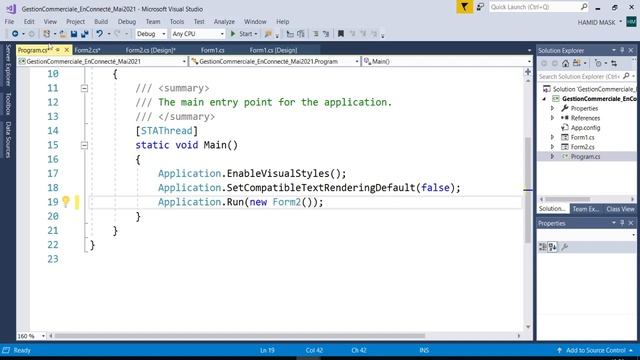Open the GestionCommerciale Program class dropdown
This screenshot has width=640, height=360.
point(275,61)
